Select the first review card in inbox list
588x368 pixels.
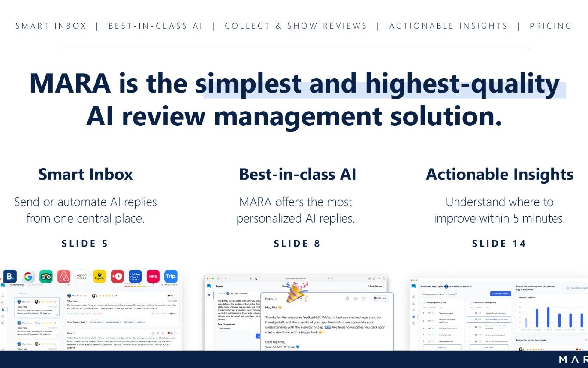(x=37, y=307)
